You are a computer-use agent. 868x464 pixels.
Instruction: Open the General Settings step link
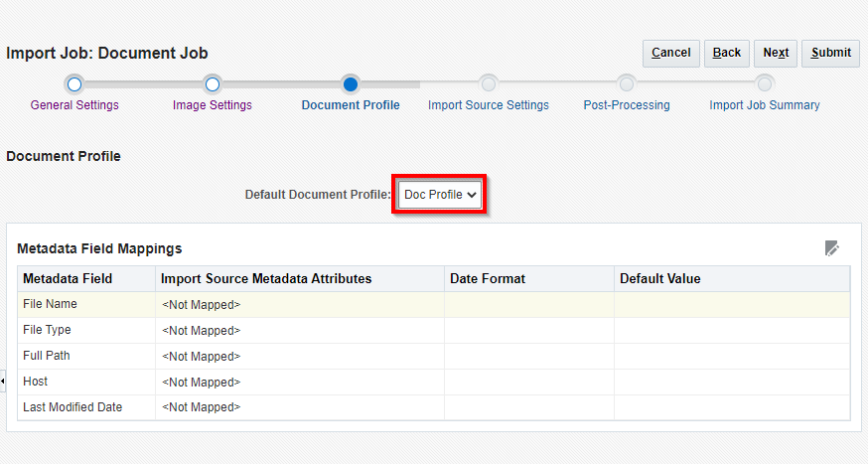(x=74, y=105)
